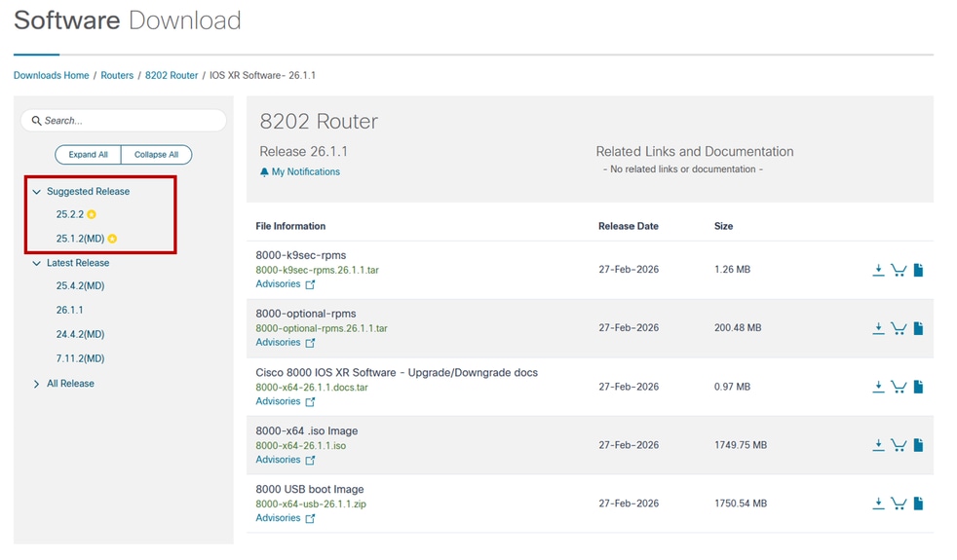Viewport: 957px width, 560px height.
Task: Open 8202 Router breadcrumb link
Action: 172,76
